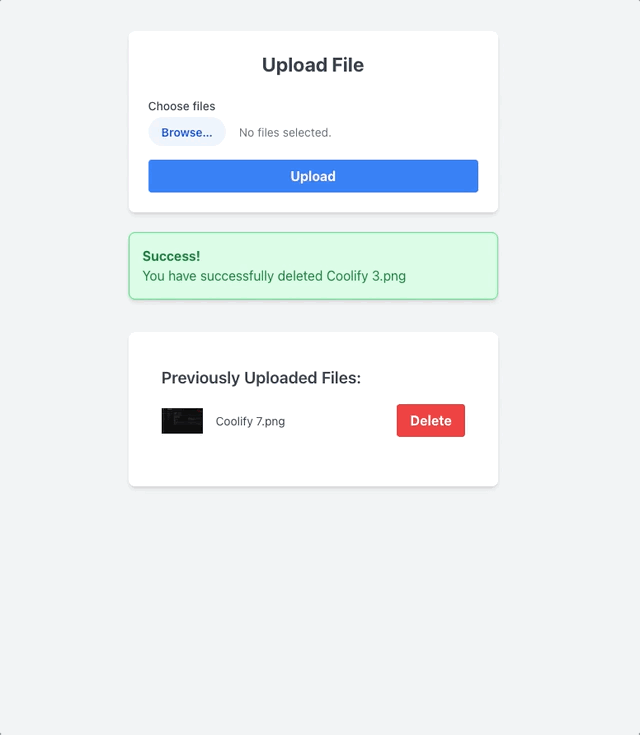Click the 'Upload File' heading
Screen dimensions: 640x735
click(313, 65)
